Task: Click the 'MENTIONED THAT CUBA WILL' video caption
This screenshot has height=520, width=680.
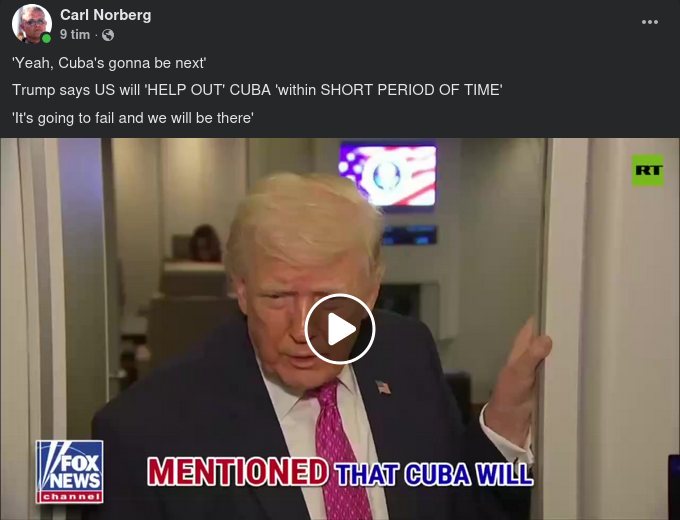Action: coord(340,471)
